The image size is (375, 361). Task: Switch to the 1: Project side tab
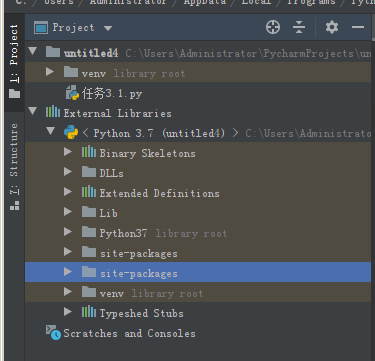[14, 62]
